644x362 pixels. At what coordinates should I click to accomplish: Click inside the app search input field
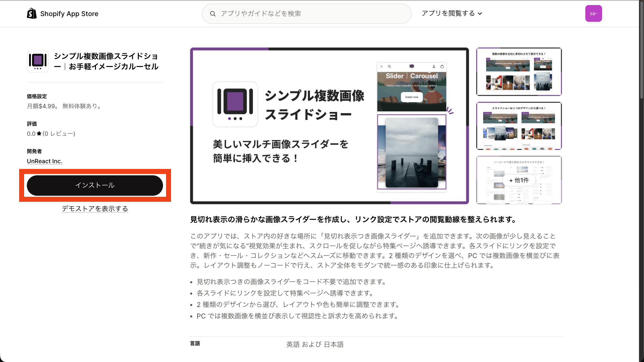pos(306,13)
